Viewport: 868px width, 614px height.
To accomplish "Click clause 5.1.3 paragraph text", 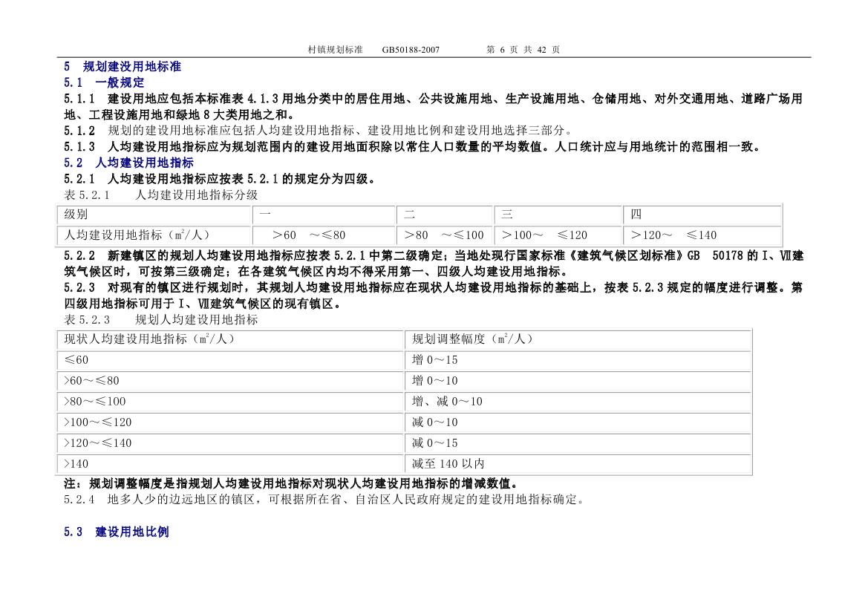I will (x=413, y=147).
